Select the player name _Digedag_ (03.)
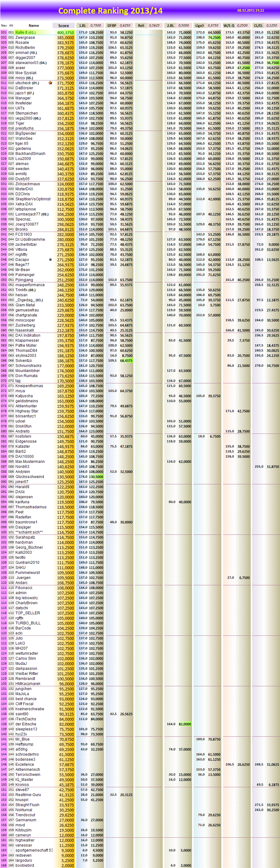This screenshot has width=280, height=868. pos(29,300)
